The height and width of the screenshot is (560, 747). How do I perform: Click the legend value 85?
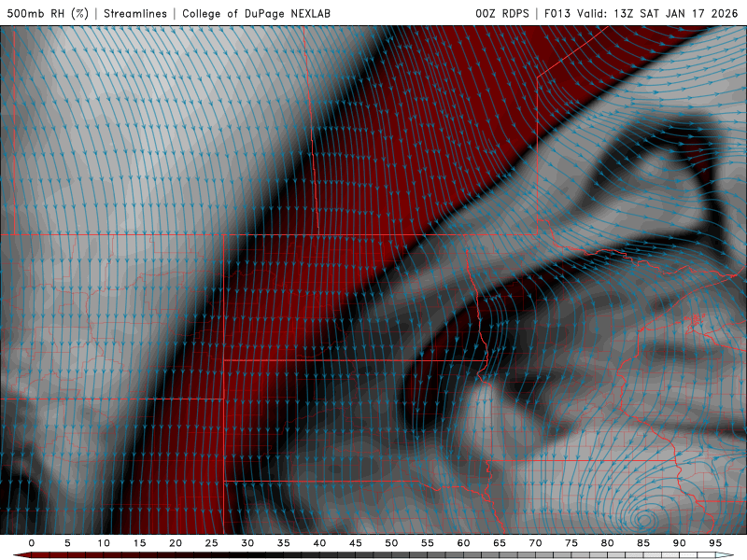(x=643, y=543)
